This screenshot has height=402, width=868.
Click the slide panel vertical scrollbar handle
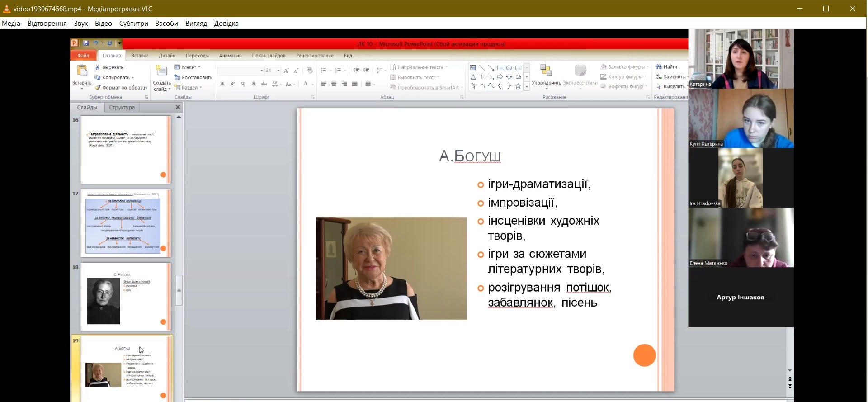point(179,290)
